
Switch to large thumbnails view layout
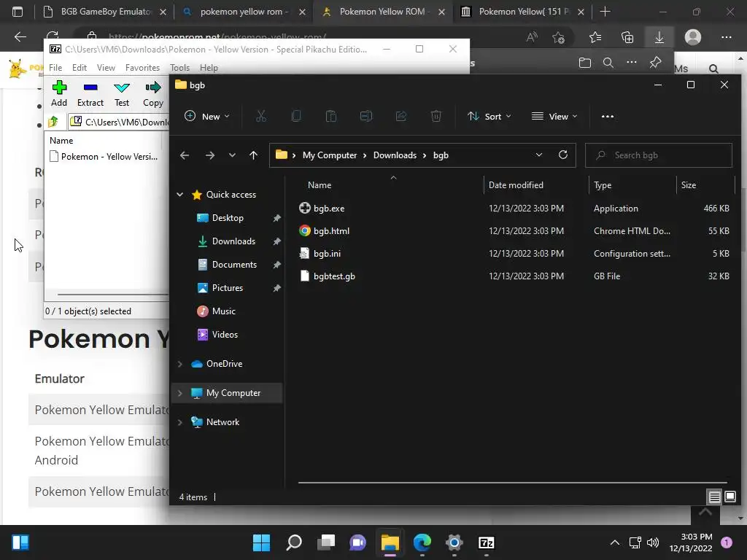(x=730, y=497)
